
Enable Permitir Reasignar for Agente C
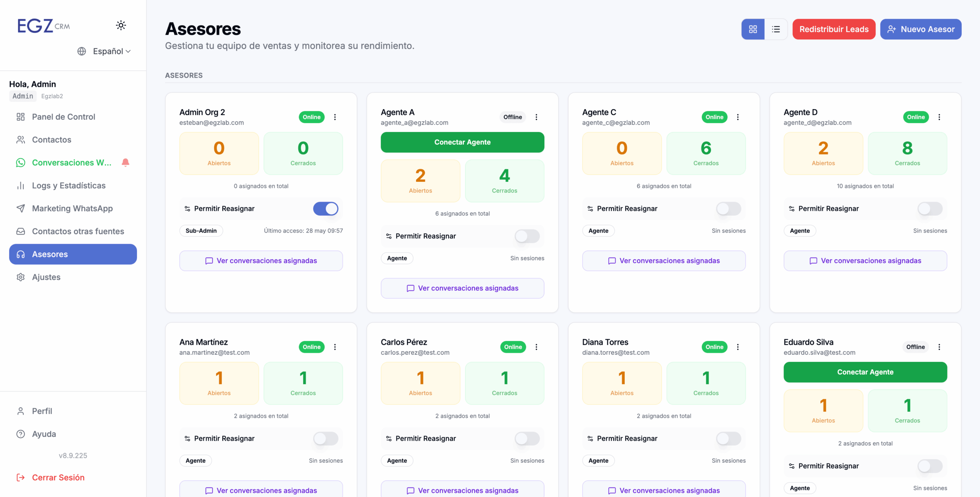point(728,209)
